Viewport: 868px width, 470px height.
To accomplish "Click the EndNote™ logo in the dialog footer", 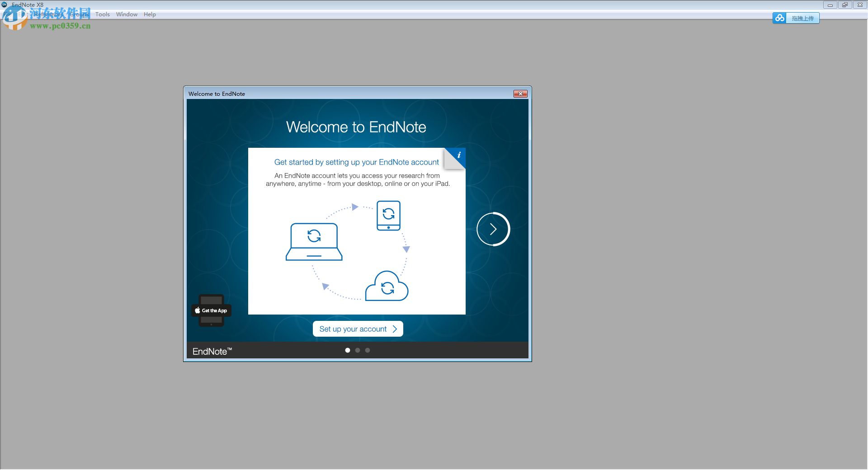I will point(212,351).
